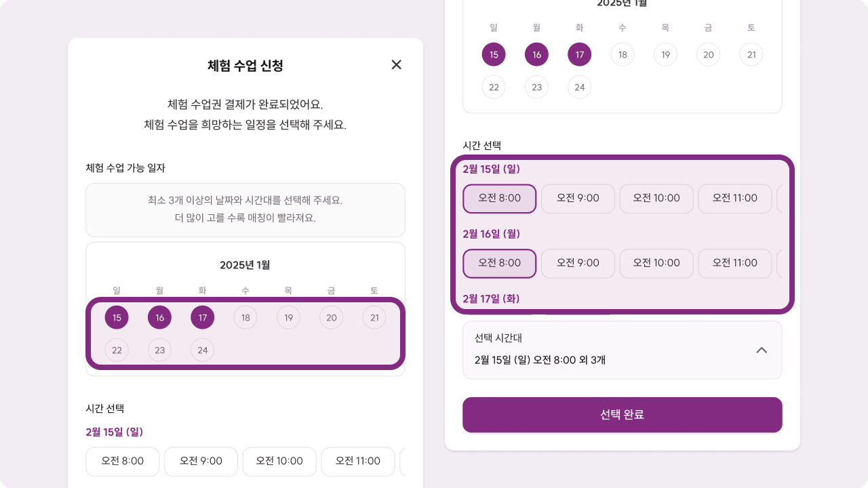Deselect the selected 오전 8:00 under 2월 16일 (월)
The width and height of the screenshot is (868, 488).
(500, 263)
